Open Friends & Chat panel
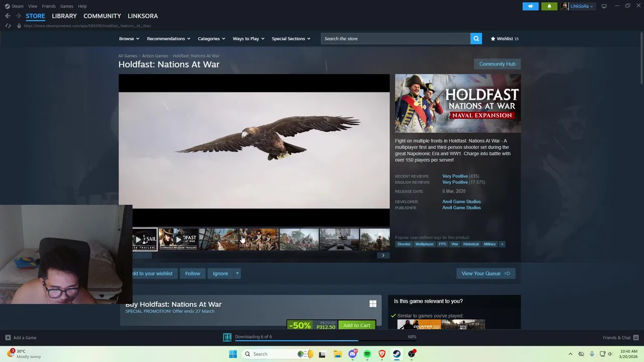The height and width of the screenshot is (362, 644). coord(620,337)
